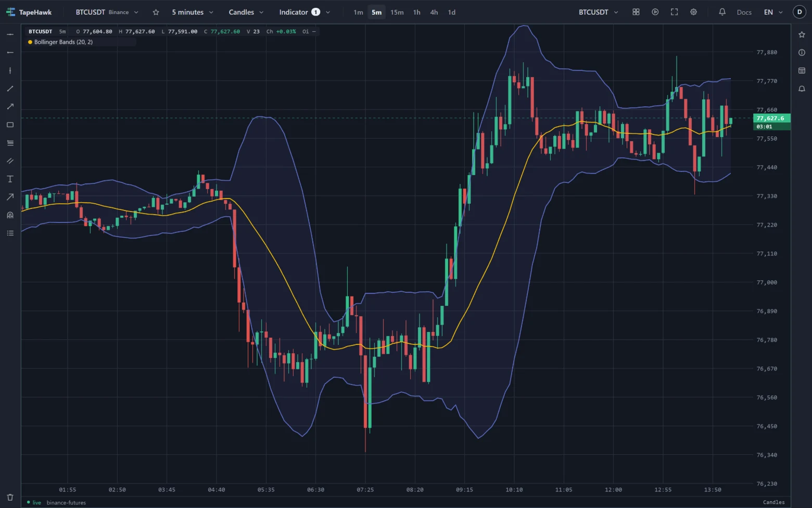Open the user profile avatar D
812x508 pixels.
pyautogui.click(x=800, y=12)
